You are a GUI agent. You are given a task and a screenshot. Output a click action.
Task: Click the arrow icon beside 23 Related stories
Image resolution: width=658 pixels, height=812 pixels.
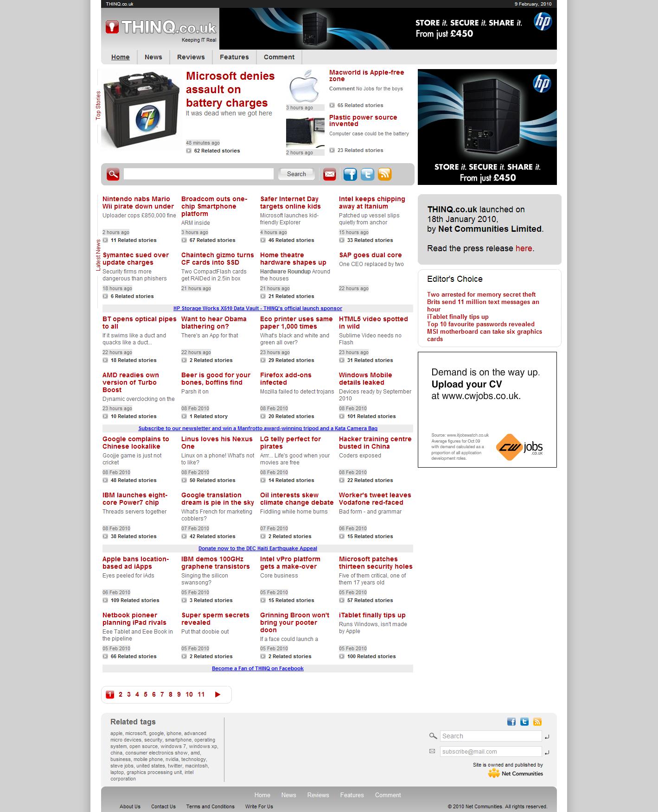pyautogui.click(x=332, y=150)
